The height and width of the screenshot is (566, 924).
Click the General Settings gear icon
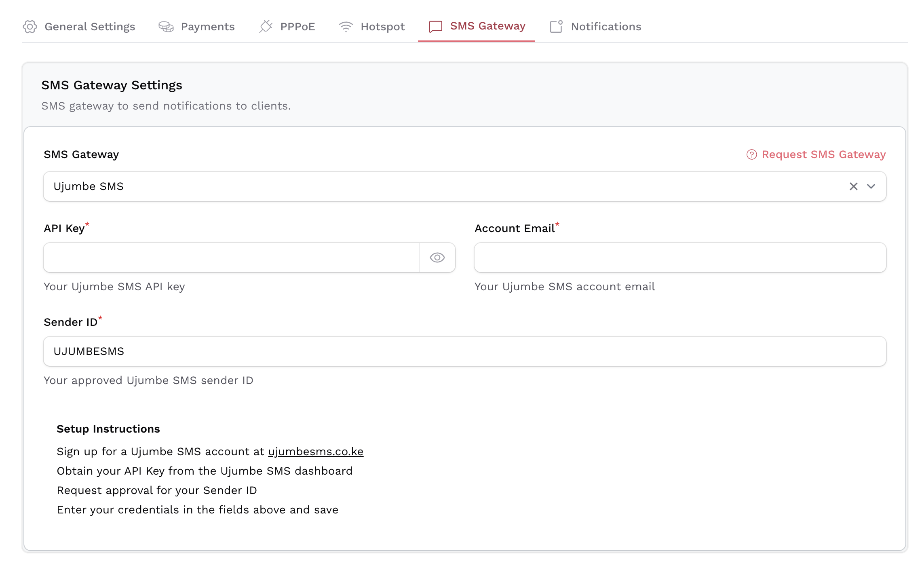pyautogui.click(x=30, y=27)
